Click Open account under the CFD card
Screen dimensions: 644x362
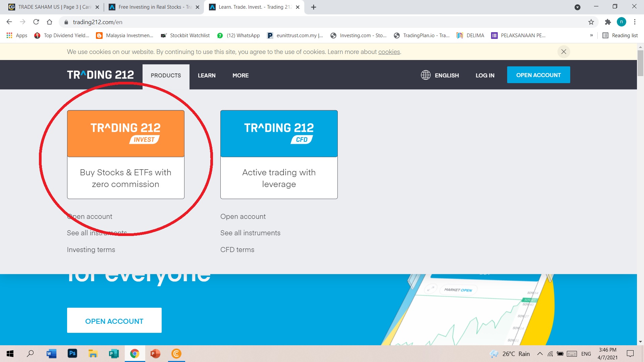243,217
